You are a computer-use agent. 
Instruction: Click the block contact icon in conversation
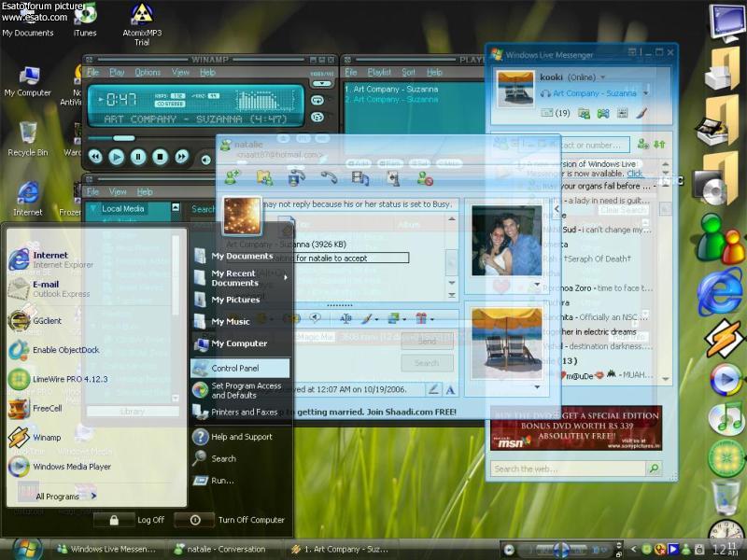(x=425, y=177)
